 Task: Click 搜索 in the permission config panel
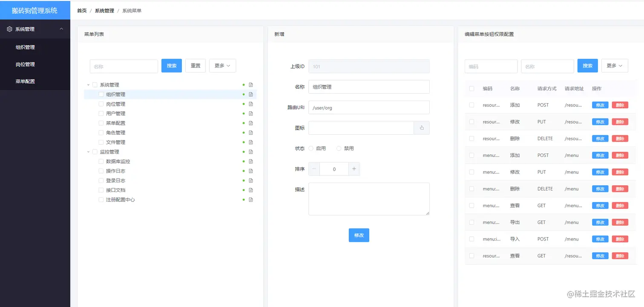[x=588, y=66]
